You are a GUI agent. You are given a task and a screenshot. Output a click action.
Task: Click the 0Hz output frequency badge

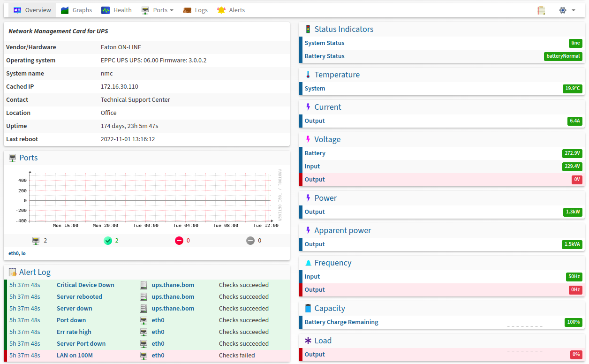click(x=575, y=290)
